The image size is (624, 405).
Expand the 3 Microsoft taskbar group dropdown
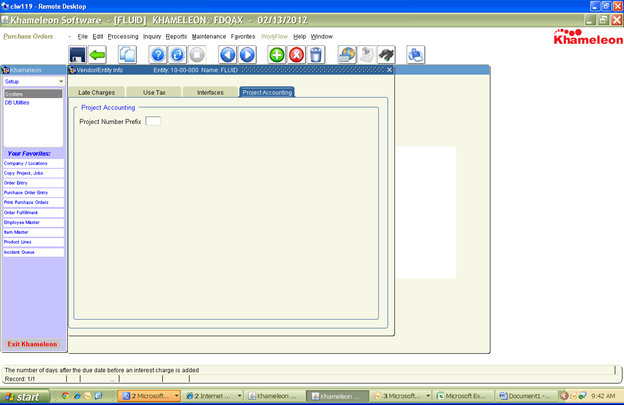pos(428,396)
